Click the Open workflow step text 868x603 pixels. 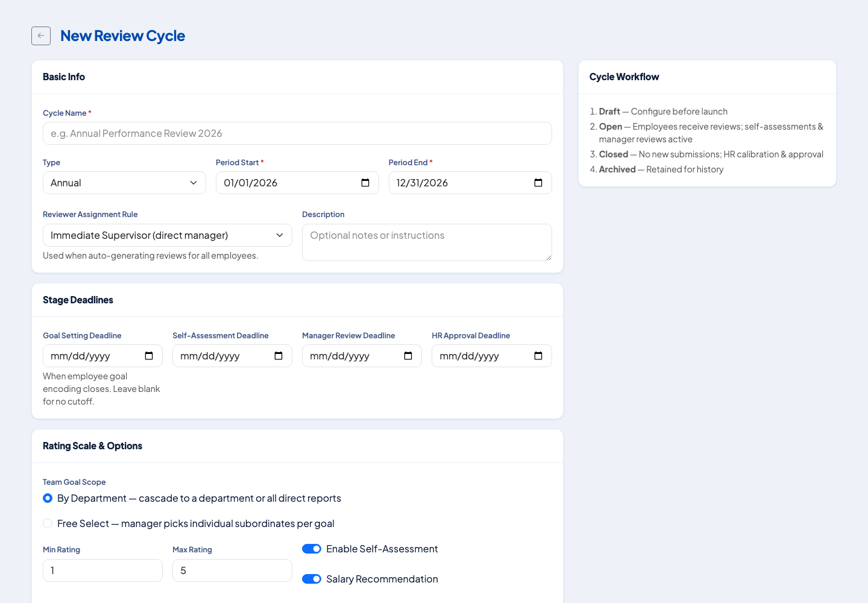pyautogui.click(x=711, y=133)
